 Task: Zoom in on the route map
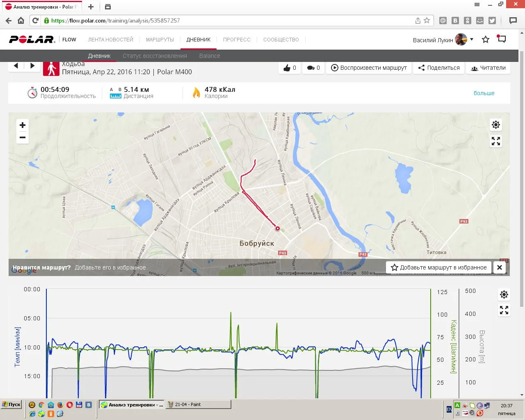pyautogui.click(x=23, y=125)
